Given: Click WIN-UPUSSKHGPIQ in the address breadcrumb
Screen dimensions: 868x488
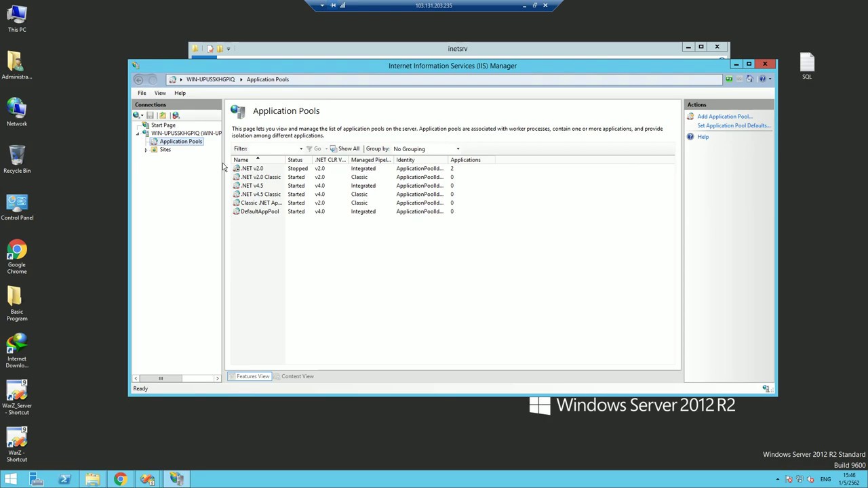Looking at the screenshot, I should tap(210, 79).
